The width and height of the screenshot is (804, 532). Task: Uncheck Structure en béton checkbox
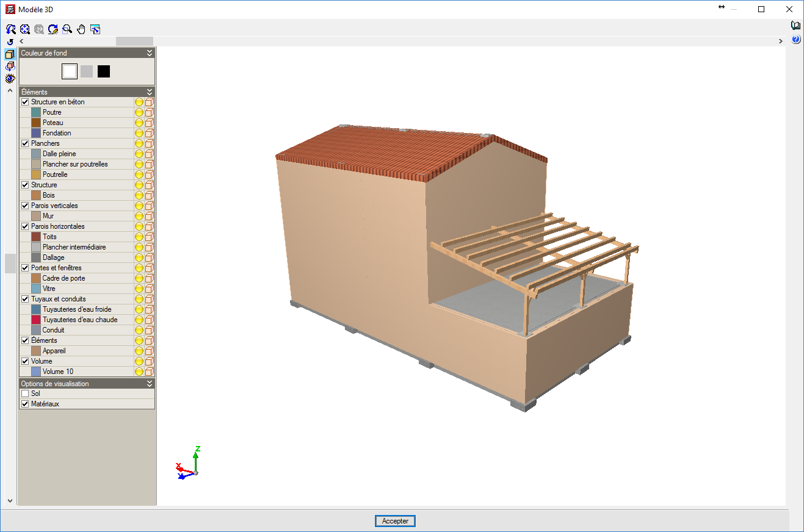pos(25,102)
